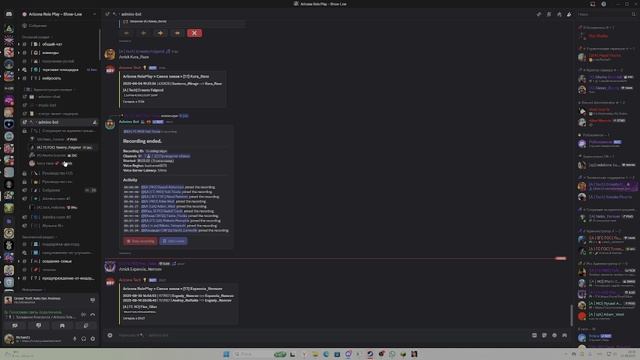Open user settings gear icon
640x360 pixels.
pyautogui.click(x=93, y=339)
